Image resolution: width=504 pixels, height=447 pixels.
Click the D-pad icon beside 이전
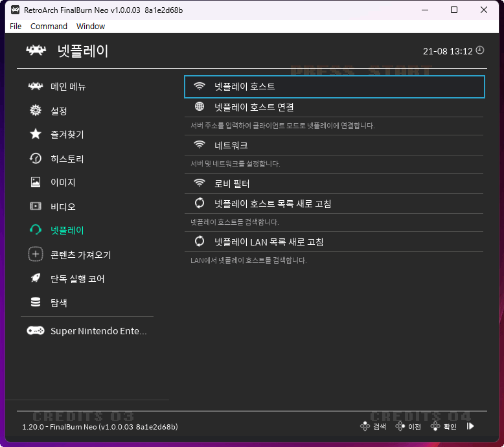point(400,426)
